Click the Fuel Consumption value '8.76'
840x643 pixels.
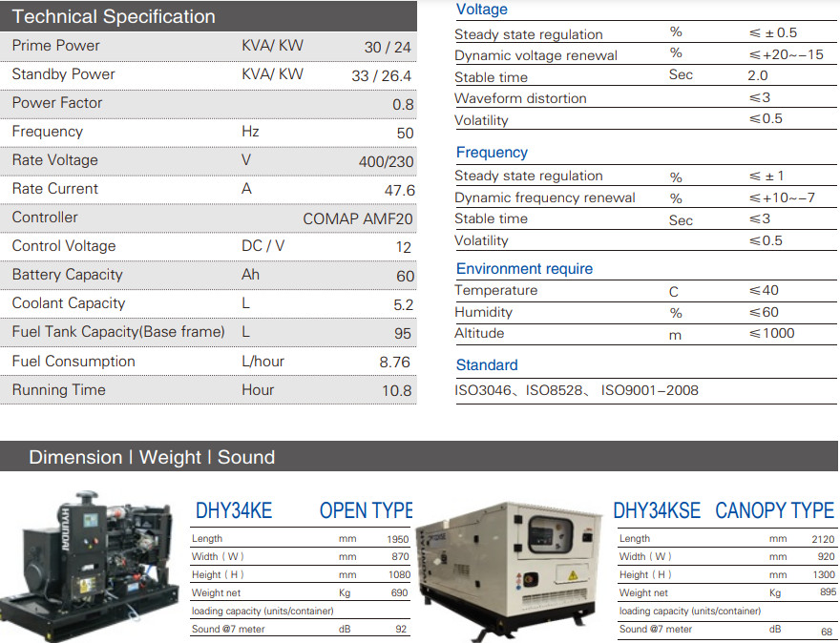[x=395, y=363]
